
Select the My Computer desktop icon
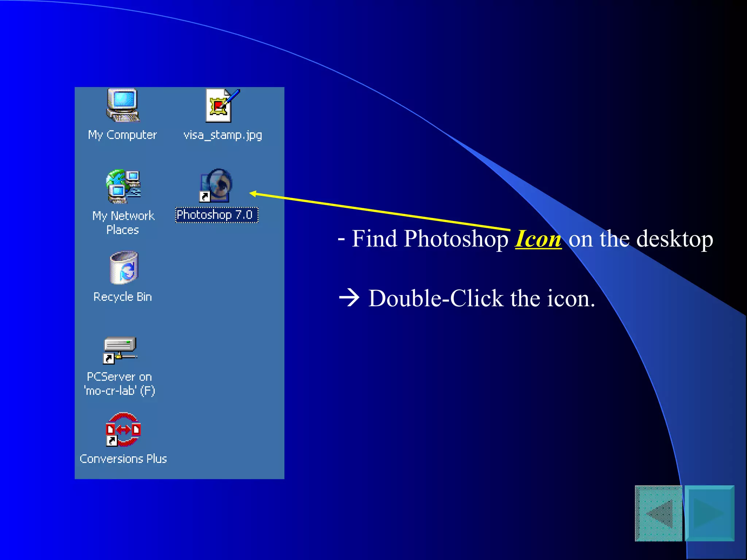pos(123,105)
